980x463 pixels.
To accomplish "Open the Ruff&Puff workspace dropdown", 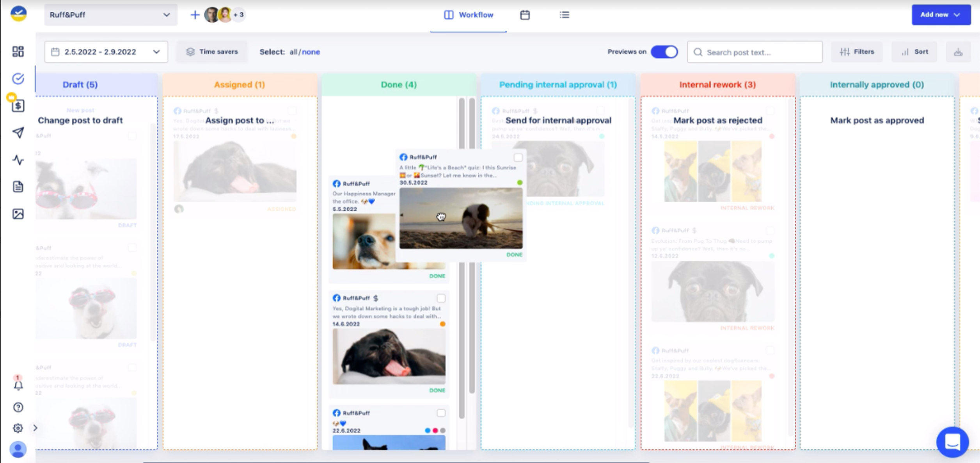I will [x=110, y=14].
